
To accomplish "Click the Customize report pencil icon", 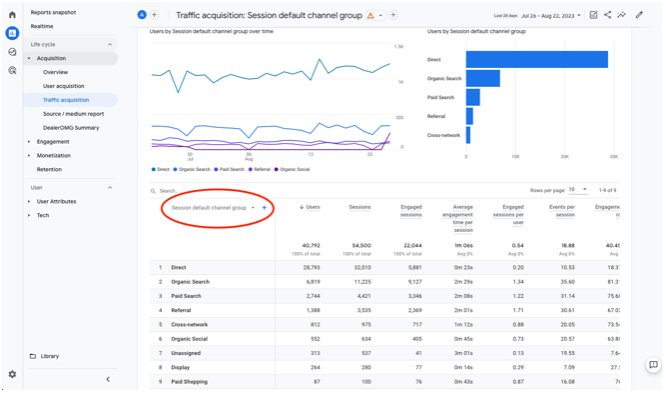I will point(639,15).
